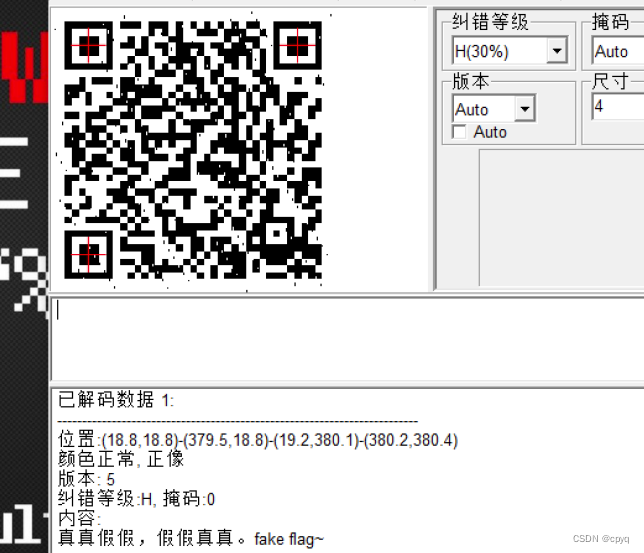Click the top-right QR finder pattern marker

(297, 45)
